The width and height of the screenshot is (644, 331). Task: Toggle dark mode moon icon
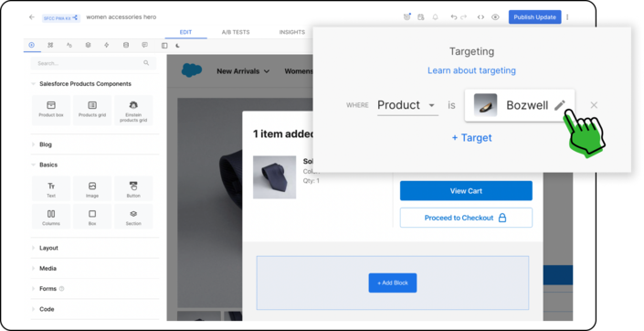[177, 46]
